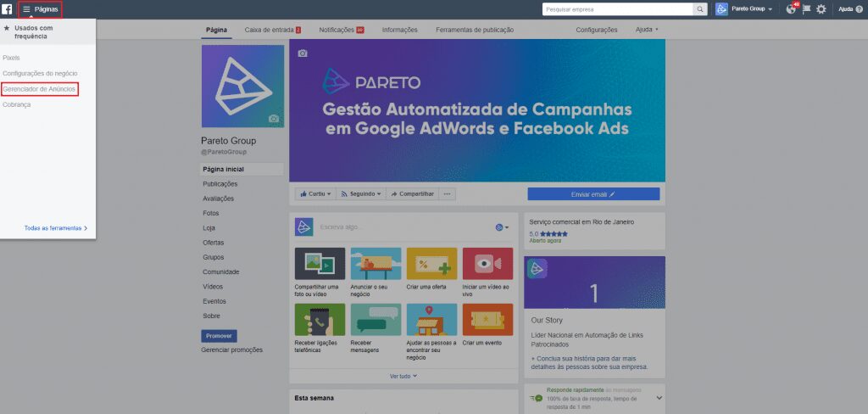This screenshot has height=414, width=868.
Task: Expand the 'Ver tudo' section
Action: coord(403,376)
